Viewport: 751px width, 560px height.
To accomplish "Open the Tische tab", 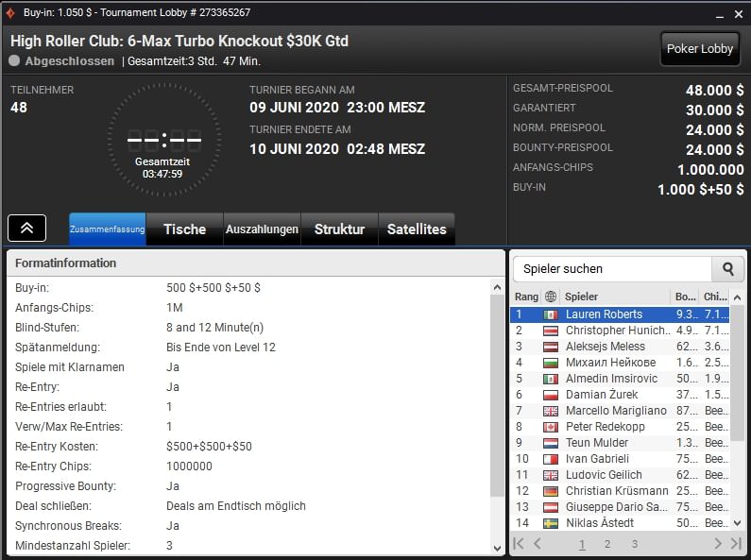I will click(184, 229).
